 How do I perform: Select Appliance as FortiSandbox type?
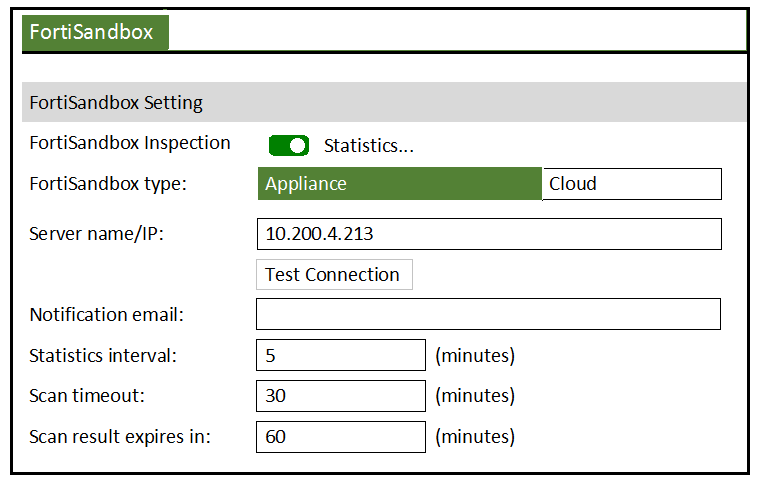tap(400, 184)
